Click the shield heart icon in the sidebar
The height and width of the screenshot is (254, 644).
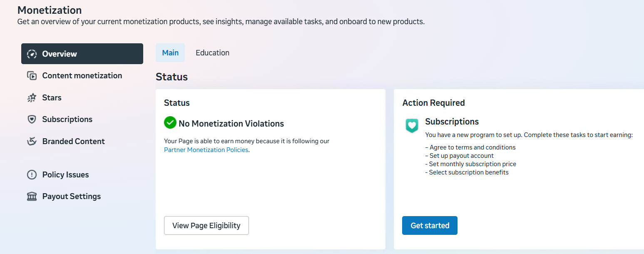point(32,120)
